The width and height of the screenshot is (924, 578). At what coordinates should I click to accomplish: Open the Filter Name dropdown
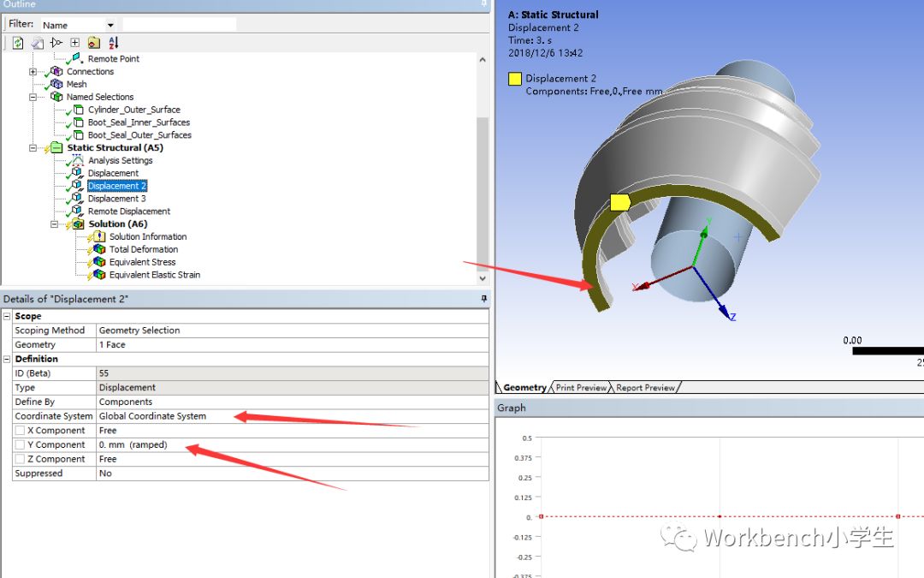point(110,25)
